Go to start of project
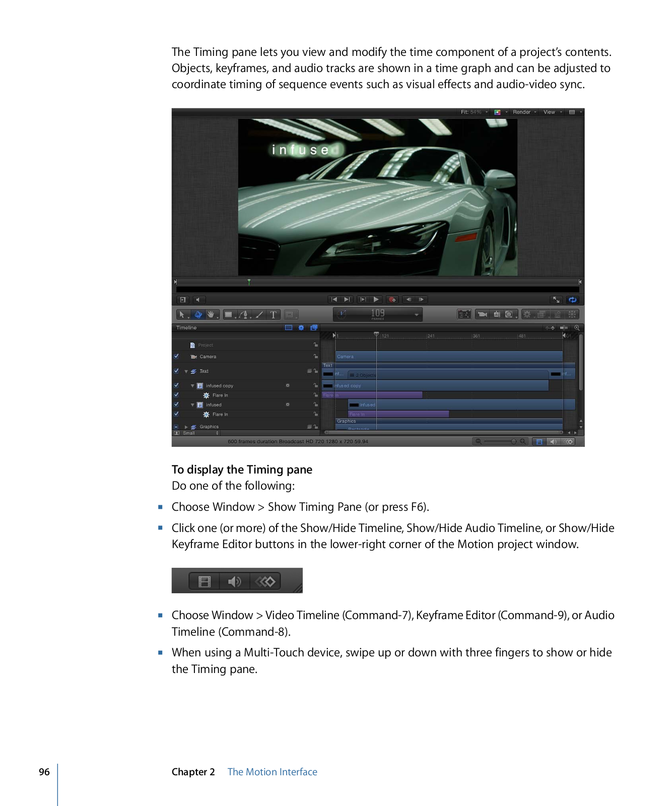Image resolution: width=672 pixels, height=806 pixels. coord(334,299)
